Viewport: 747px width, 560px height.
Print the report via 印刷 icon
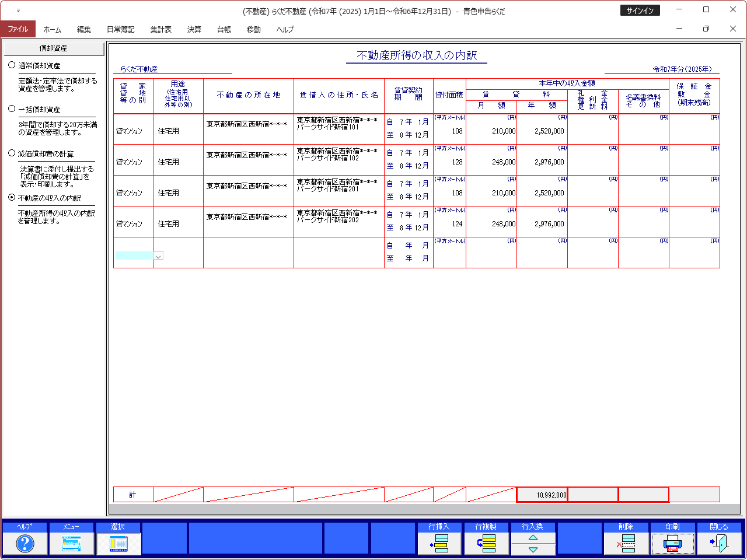point(672,544)
